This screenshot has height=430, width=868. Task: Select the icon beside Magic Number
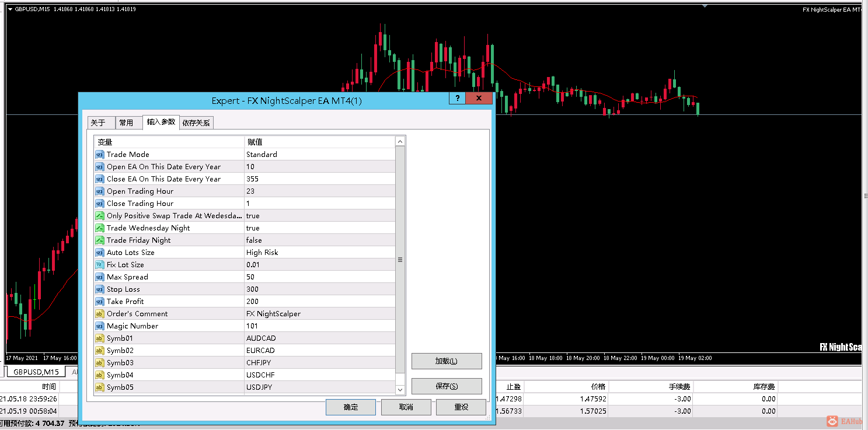(x=100, y=326)
